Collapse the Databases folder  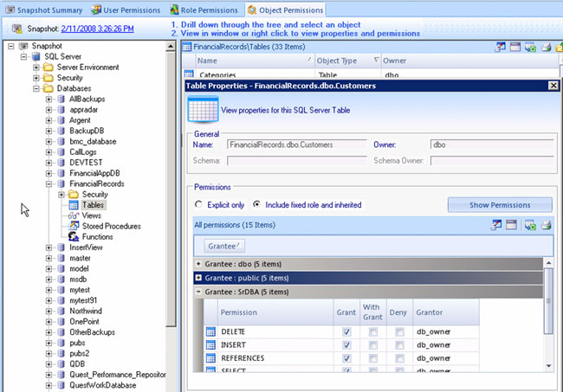click(x=36, y=88)
